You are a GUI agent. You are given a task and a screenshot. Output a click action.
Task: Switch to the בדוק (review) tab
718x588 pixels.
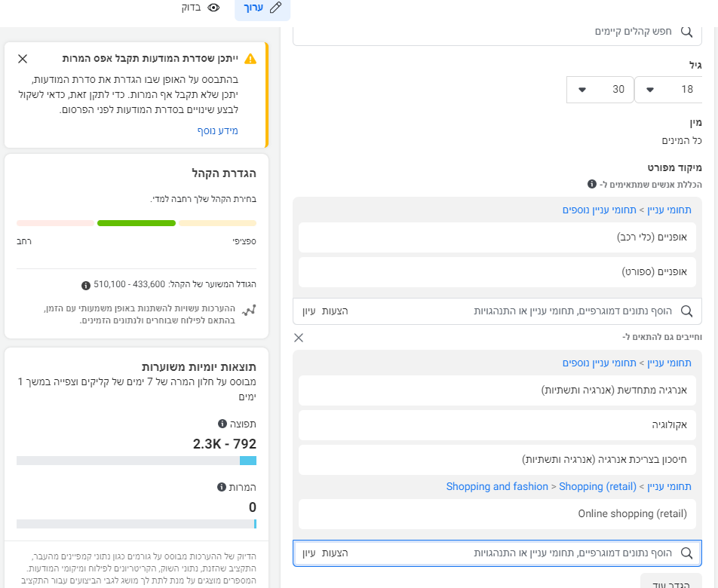[200, 8]
